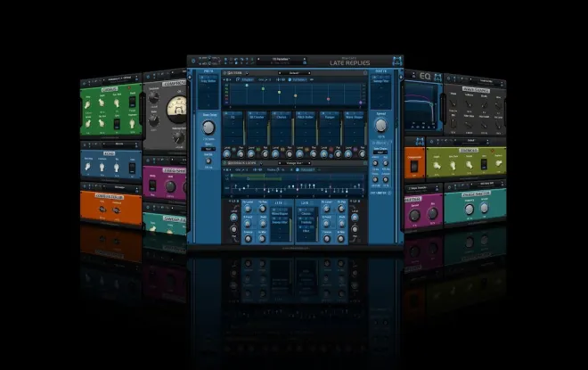Click the Tremolo slot in Loop 2 FX
Screen dimensions: 588x370
[306, 222]
